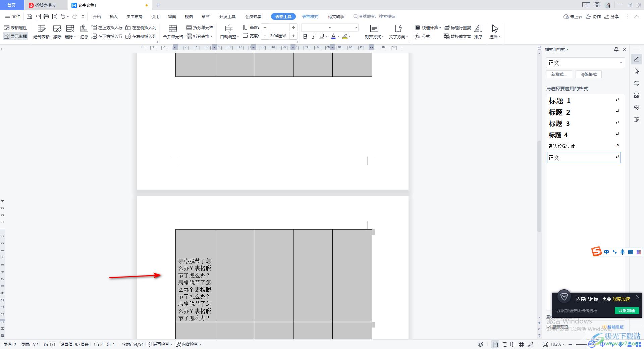Viewport: 644px width, 349px height.
Task: Pin the 样式和格式 styles panel
Action: pyautogui.click(x=616, y=49)
